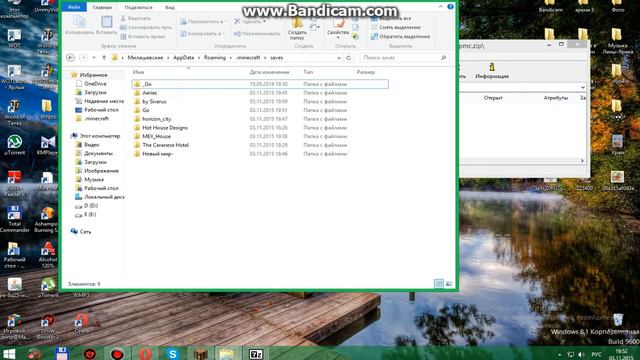Open the Вид ribbon tab
The image size is (640, 360).
click(170, 7)
